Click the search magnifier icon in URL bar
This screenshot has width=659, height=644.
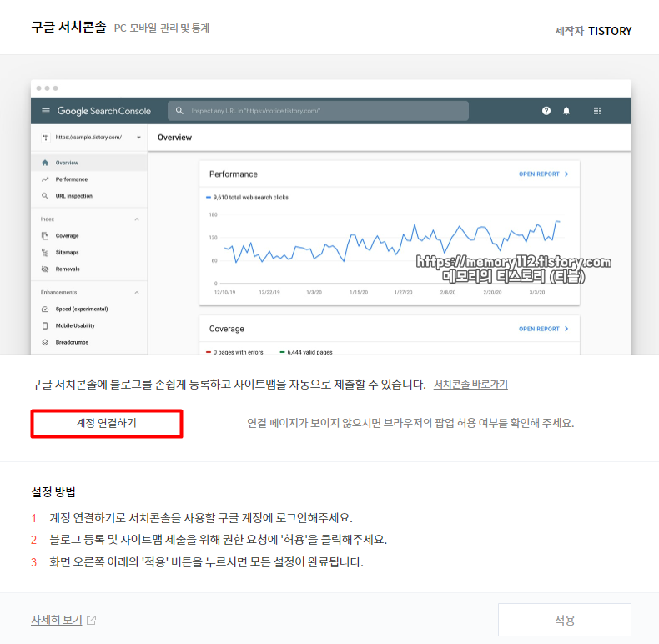click(179, 111)
